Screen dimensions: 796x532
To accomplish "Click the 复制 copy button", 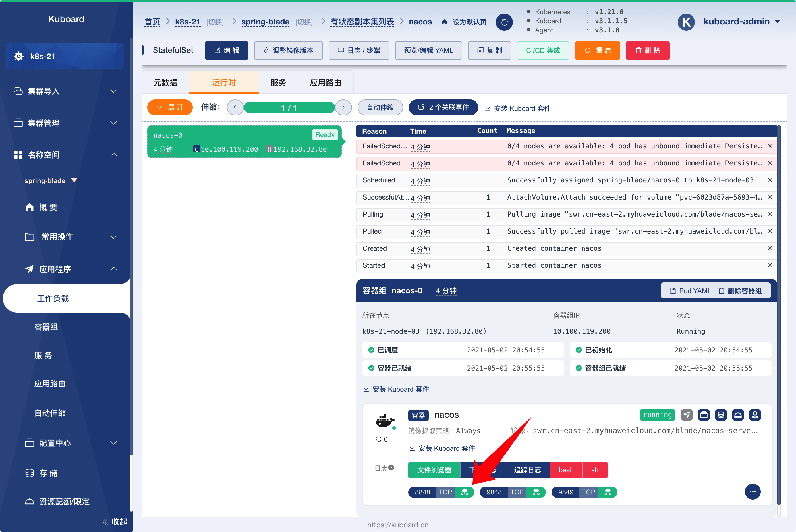I will tap(489, 51).
